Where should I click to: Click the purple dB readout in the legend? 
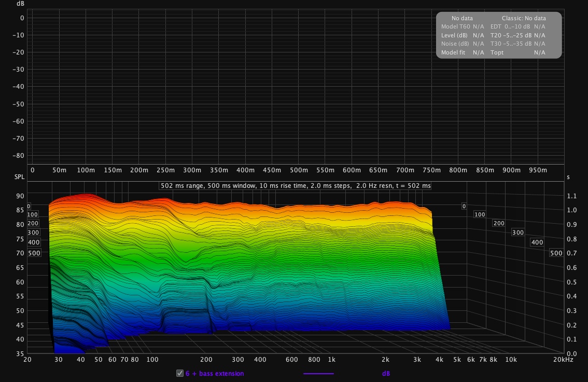386,373
